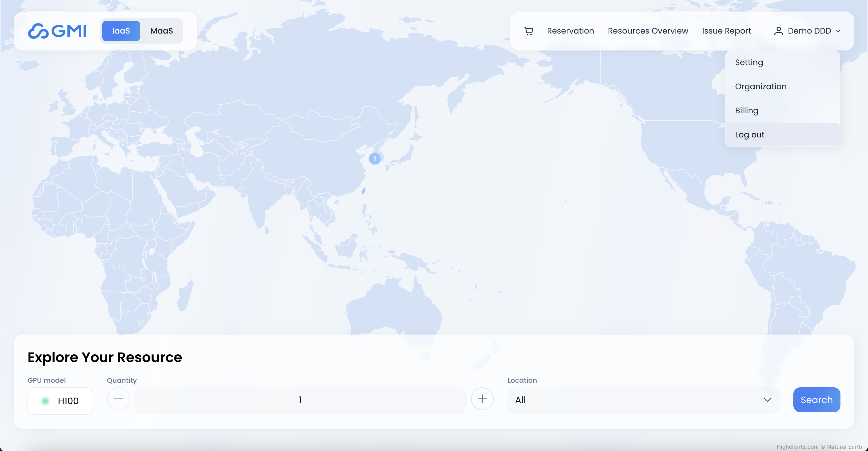
Task: Open Billing from the account menu
Action: 746,110
